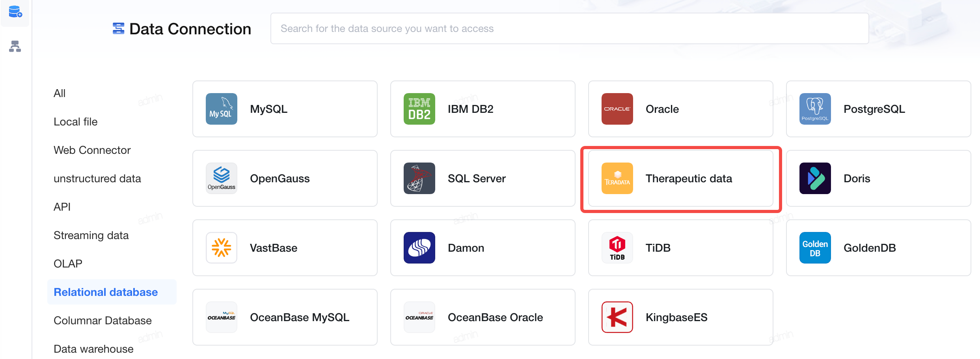Select the KingbaseES red K icon
The image size is (980, 359).
point(617,317)
